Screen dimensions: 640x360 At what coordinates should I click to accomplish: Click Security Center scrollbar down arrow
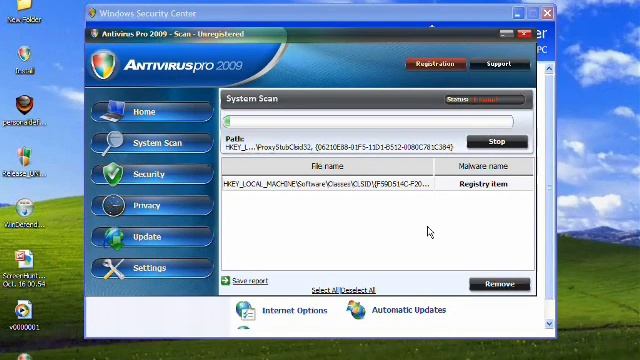(x=549, y=324)
